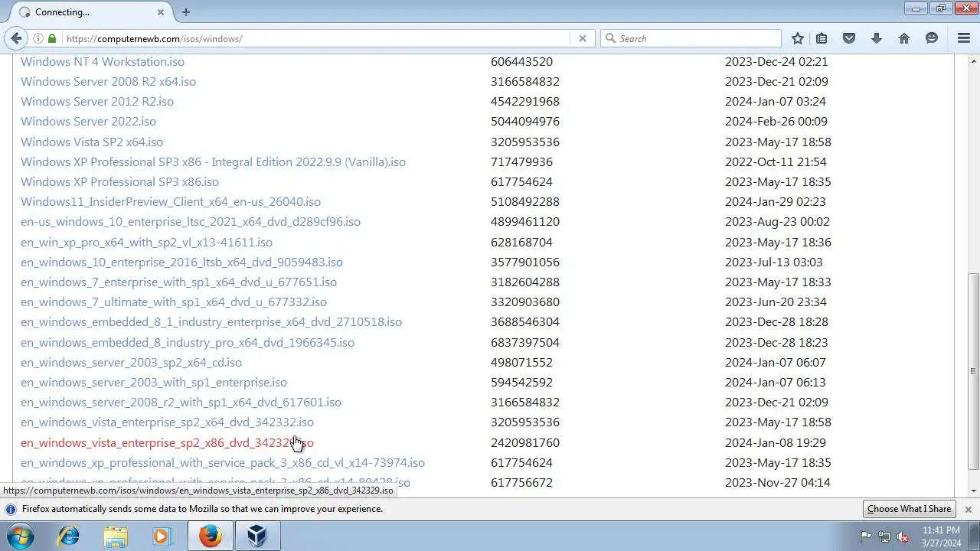The image size is (980, 551).
Task: Click the network tray icon
Action: [x=884, y=536]
